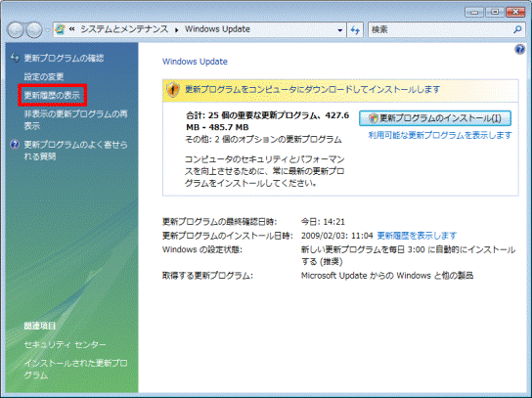Click the question mark icon beside FAQ link

pyautogui.click(x=15, y=145)
